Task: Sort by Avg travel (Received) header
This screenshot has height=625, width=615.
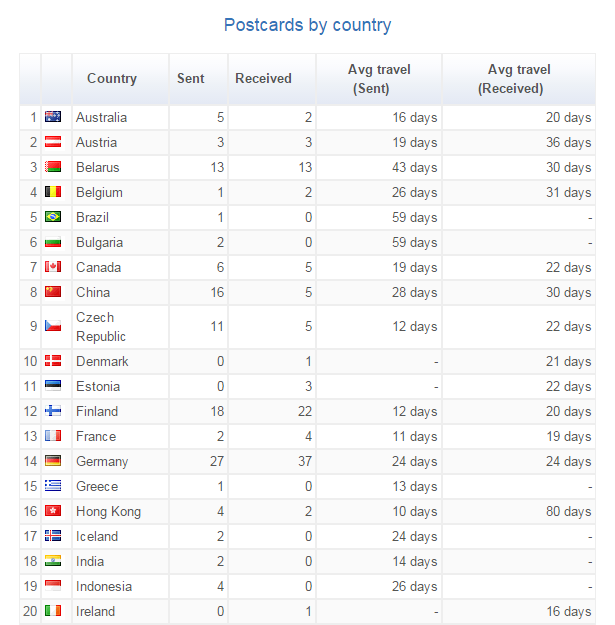Action: click(519, 79)
